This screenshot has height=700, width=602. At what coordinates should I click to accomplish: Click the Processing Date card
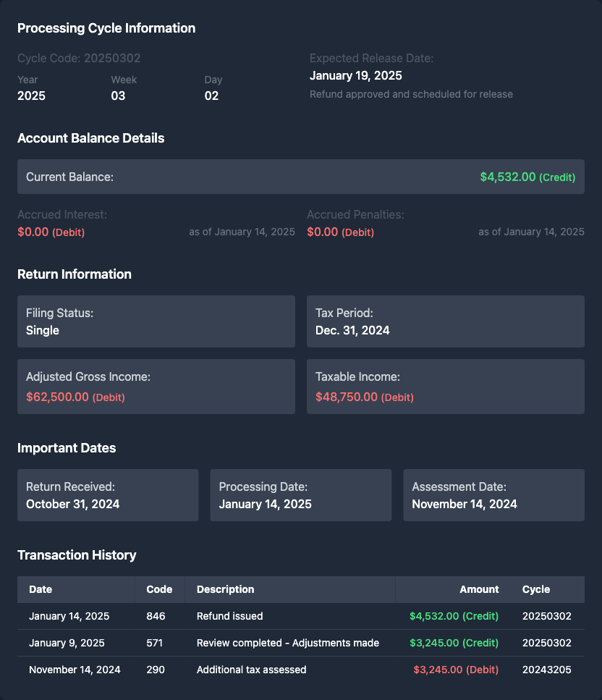point(300,495)
